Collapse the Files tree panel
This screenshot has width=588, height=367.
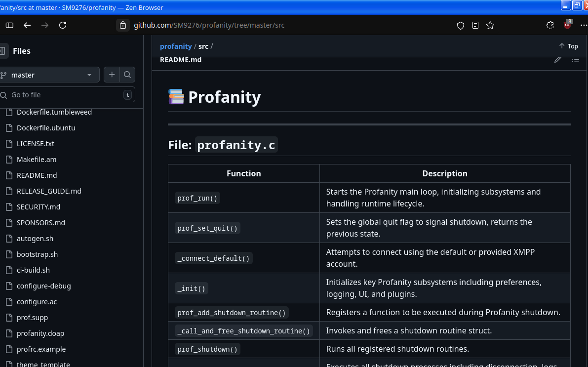(3, 51)
